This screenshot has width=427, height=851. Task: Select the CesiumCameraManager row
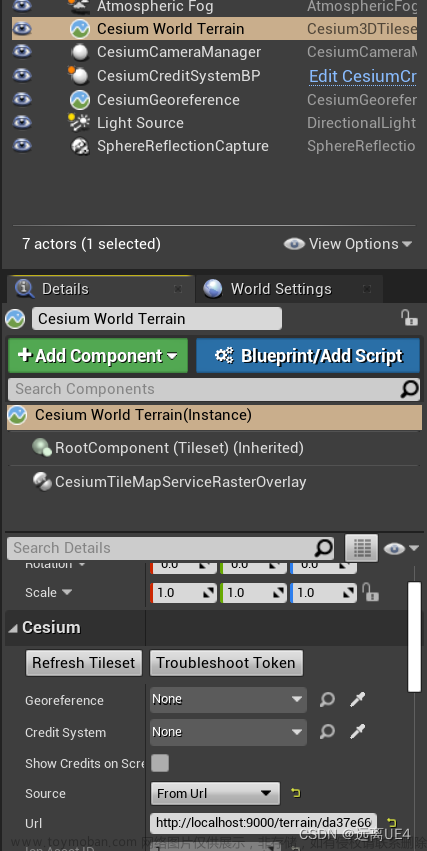click(x=214, y=52)
